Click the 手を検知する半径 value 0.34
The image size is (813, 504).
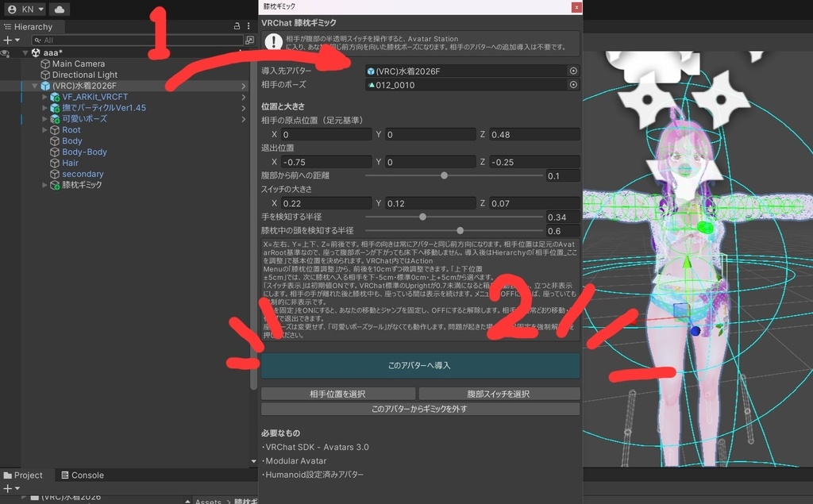click(563, 217)
